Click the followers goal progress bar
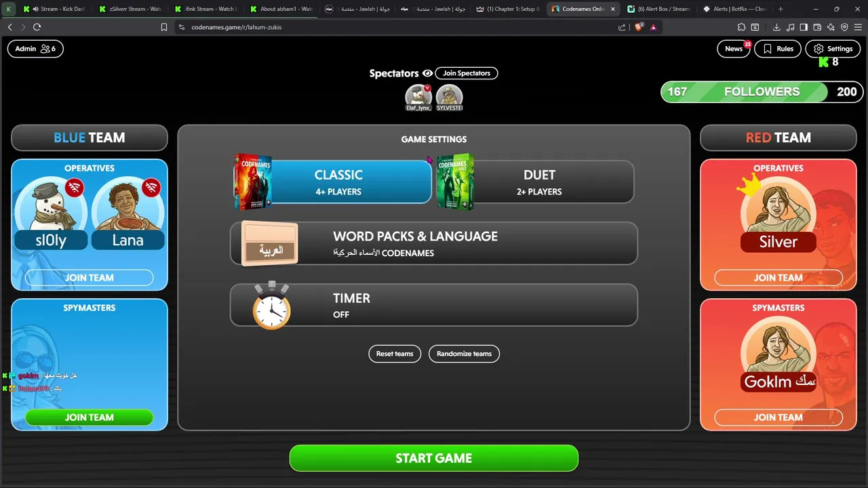868x488 pixels. click(x=762, y=91)
